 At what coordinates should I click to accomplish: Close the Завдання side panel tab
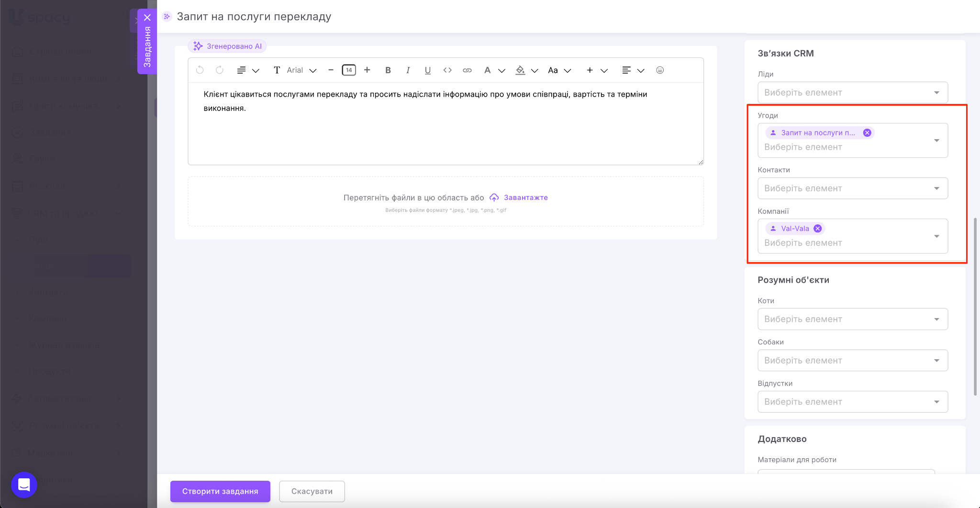tap(147, 18)
